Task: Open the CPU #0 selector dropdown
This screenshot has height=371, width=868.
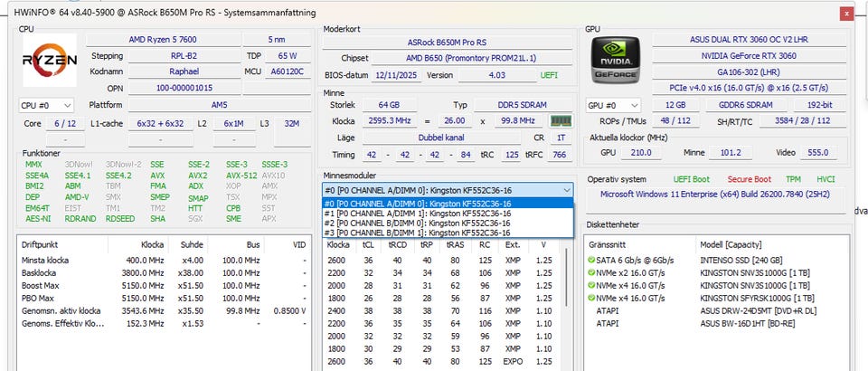Action: [46, 105]
